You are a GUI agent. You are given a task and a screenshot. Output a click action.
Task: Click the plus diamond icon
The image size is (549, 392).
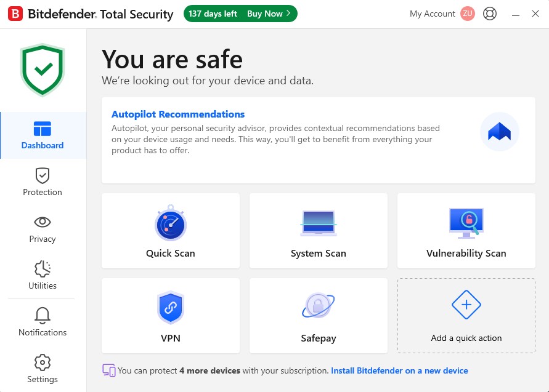(x=466, y=305)
